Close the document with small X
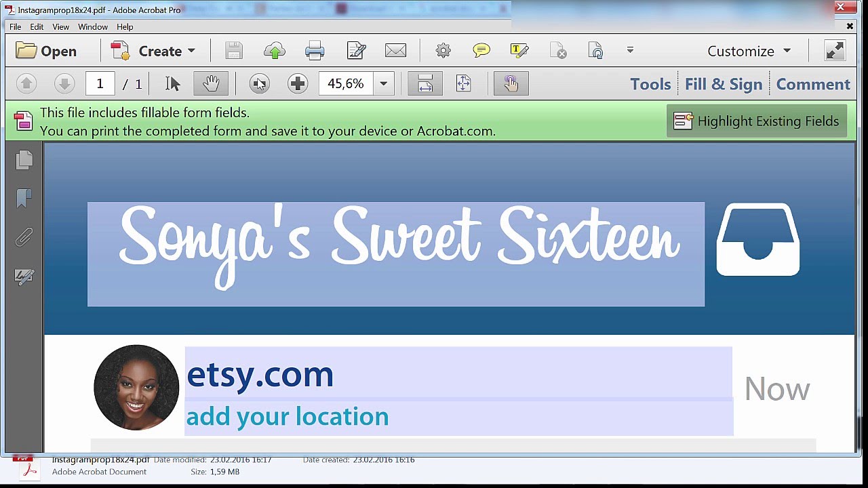This screenshot has width=868, height=488. pyautogui.click(x=850, y=26)
